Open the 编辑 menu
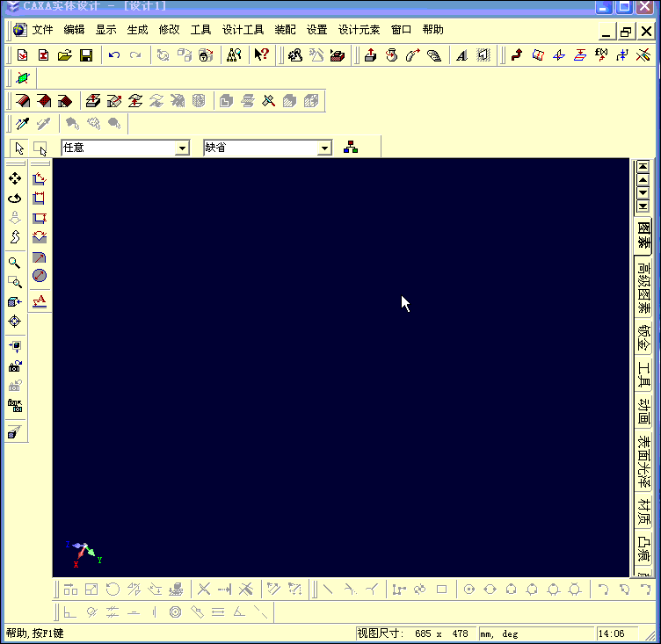The height and width of the screenshot is (644, 661). click(x=74, y=30)
